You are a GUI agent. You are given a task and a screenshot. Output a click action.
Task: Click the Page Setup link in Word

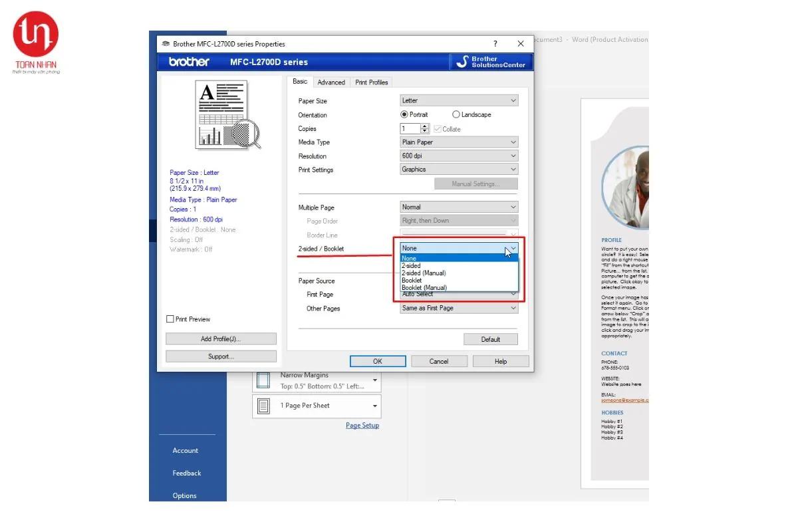[362, 426]
